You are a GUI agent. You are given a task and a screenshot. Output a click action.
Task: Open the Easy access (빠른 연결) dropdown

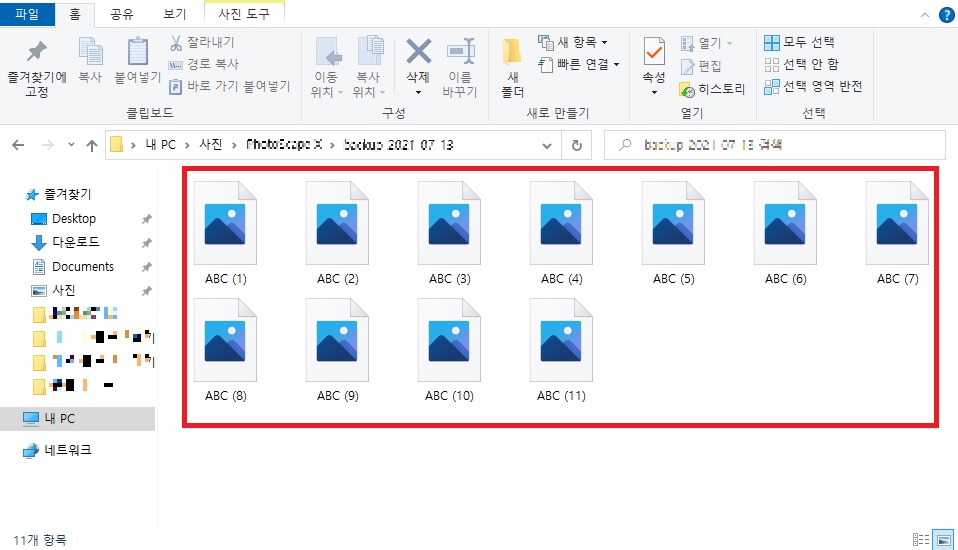[579, 64]
